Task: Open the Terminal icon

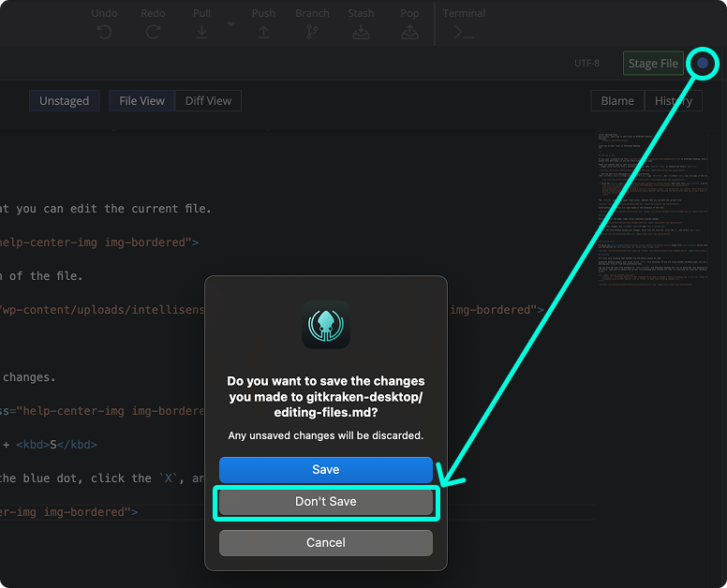Action: [463, 31]
